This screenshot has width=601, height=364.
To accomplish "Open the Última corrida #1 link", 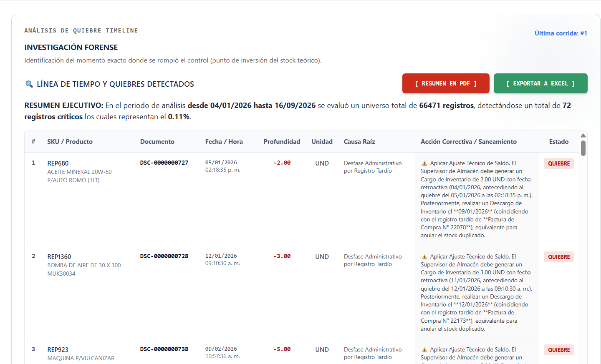I will coord(561,33).
